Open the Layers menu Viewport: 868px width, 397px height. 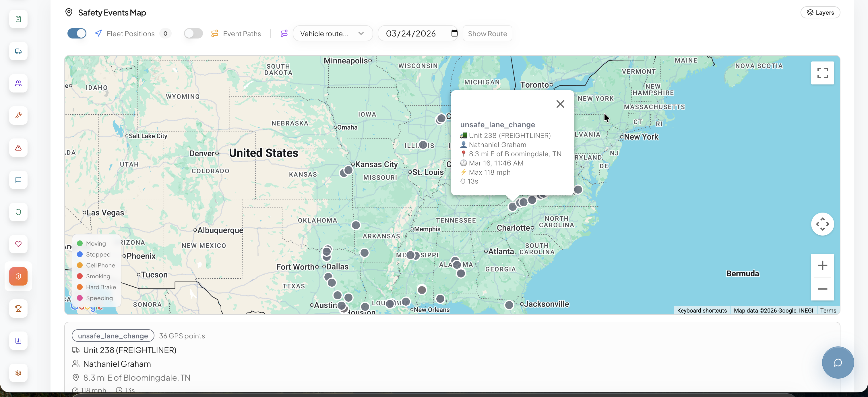click(820, 12)
